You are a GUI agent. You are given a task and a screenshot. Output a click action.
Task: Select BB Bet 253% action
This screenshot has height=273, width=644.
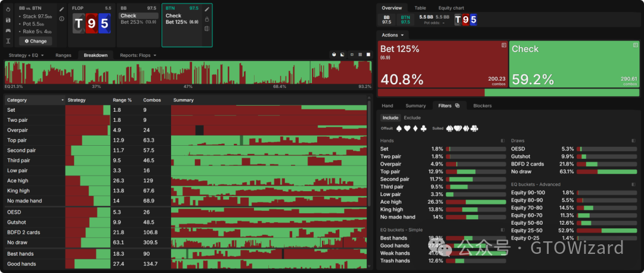pyautogui.click(x=137, y=22)
